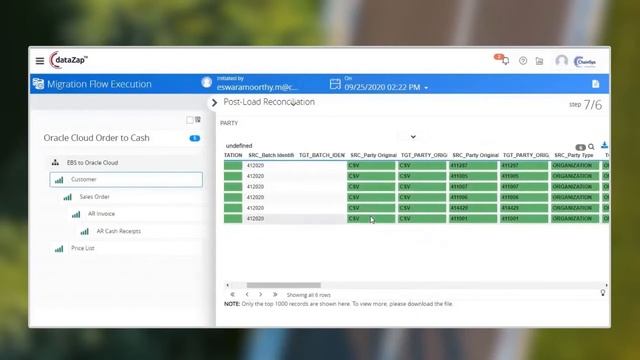Click the bar chart icon beside AR Cash Receipts
640x360 pixels.
[84, 231]
